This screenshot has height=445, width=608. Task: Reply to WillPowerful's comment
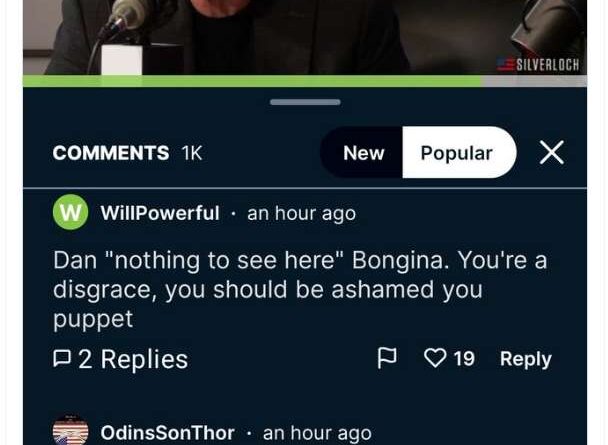pos(525,359)
